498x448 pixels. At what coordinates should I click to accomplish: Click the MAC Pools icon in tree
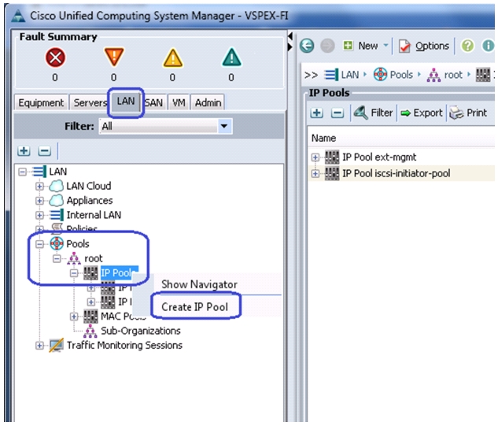90,317
